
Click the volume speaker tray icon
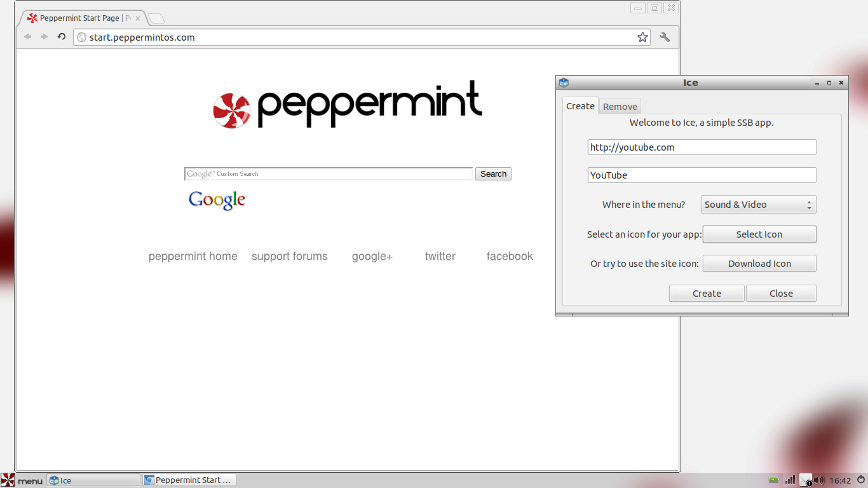click(x=820, y=480)
